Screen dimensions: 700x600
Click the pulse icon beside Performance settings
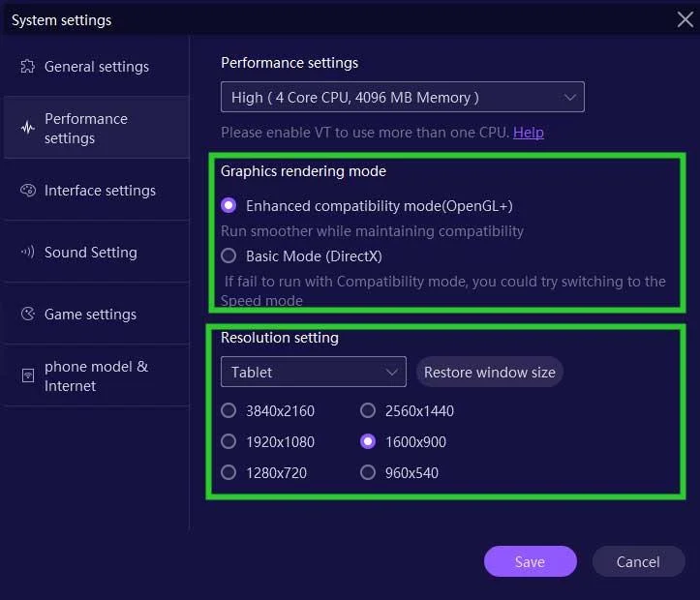pos(27,128)
